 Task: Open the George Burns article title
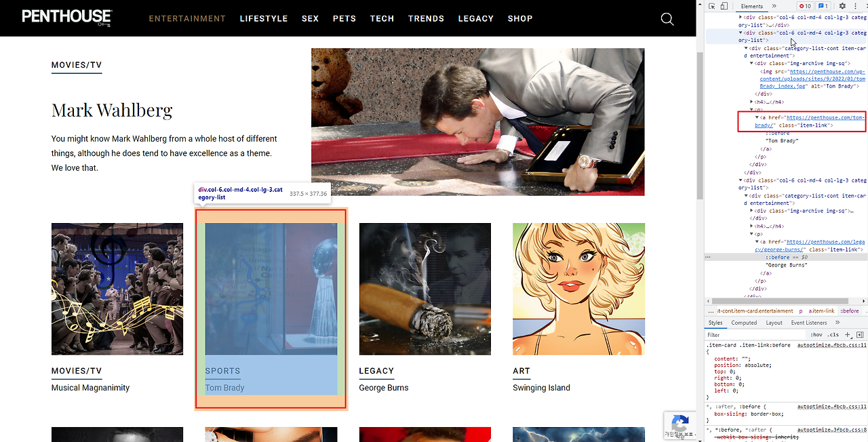384,388
